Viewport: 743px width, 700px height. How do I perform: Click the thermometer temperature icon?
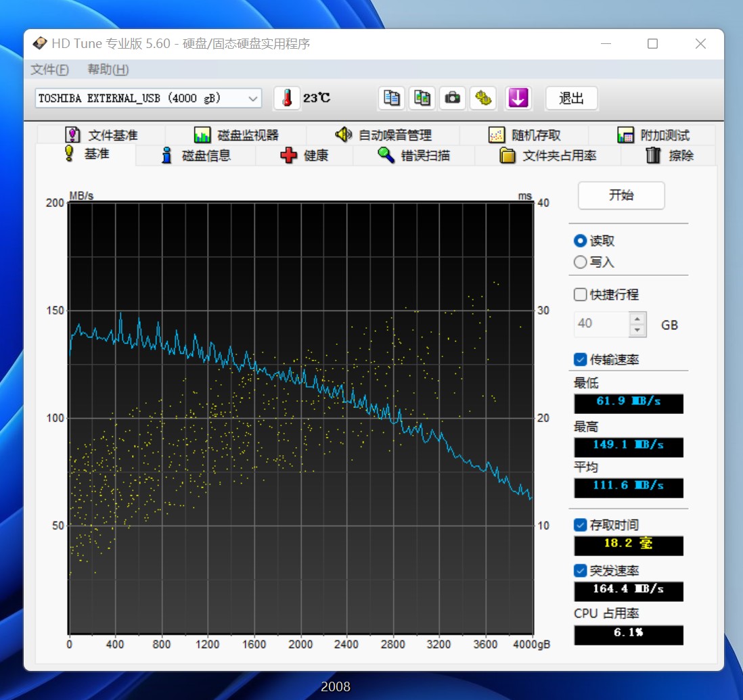pos(287,98)
